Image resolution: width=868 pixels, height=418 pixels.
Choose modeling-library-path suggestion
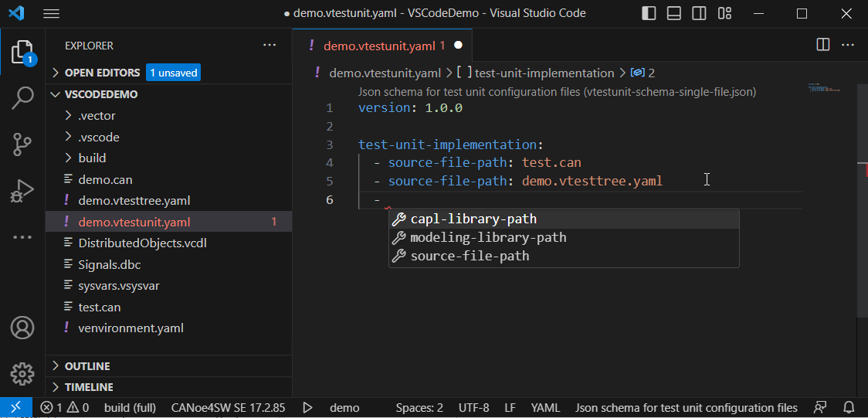click(564, 237)
